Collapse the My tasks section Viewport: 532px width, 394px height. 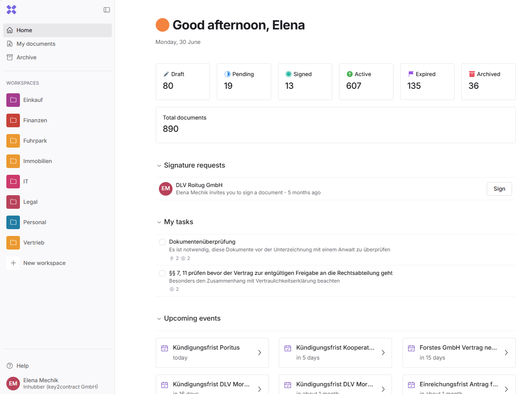click(x=159, y=222)
